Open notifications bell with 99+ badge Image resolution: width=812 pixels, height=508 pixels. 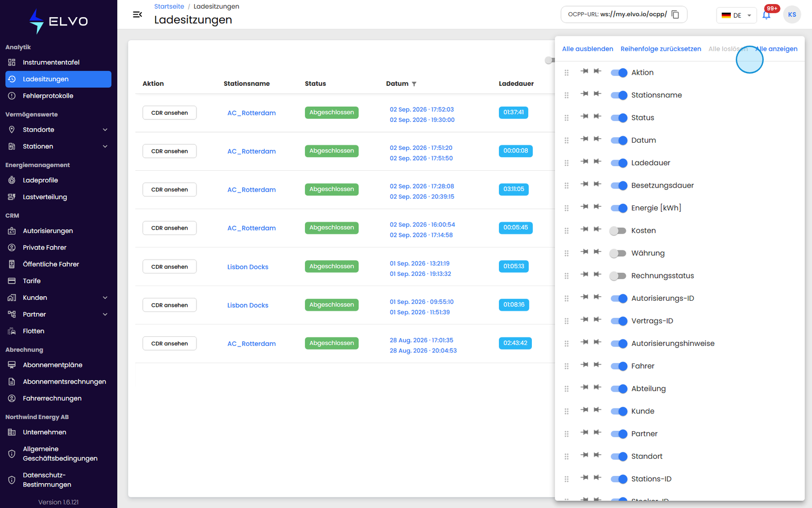click(766, 15)
